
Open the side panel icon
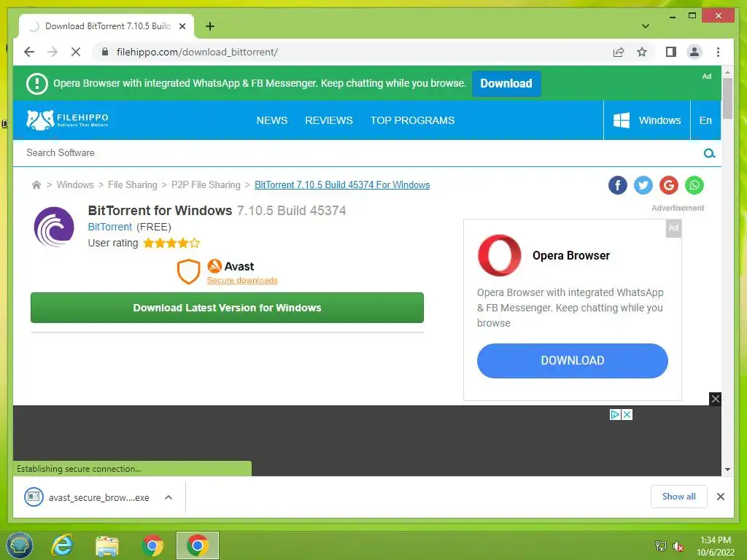(x=671, y=52)
